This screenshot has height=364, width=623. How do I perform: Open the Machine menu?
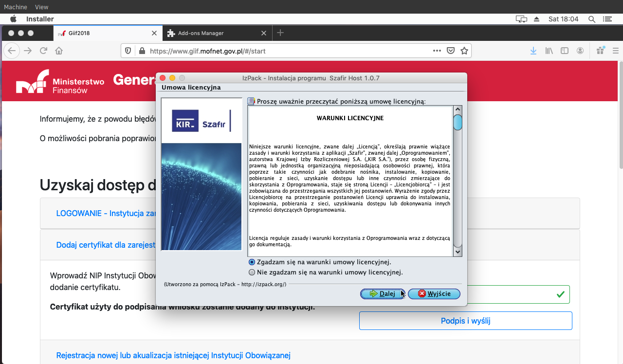click(15, 7)
